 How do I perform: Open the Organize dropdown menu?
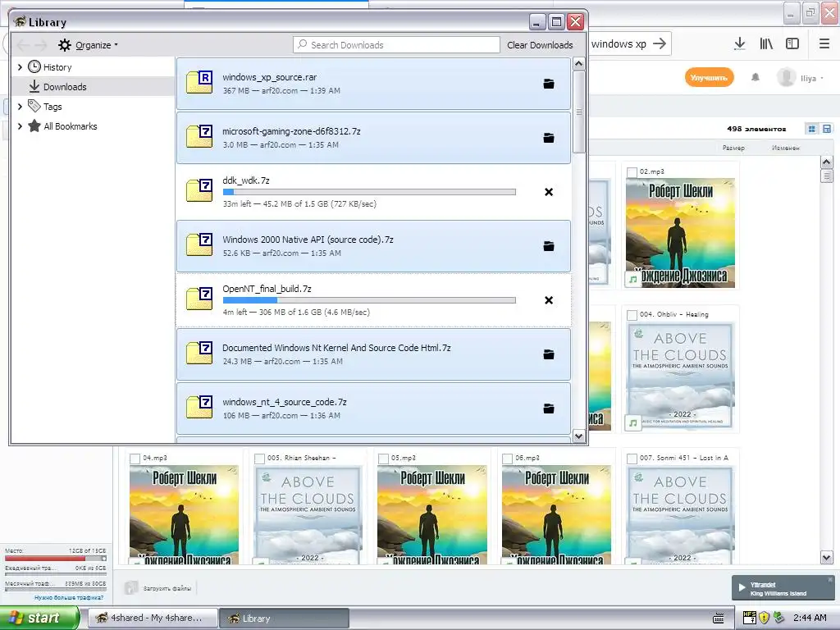coord(89,45)
